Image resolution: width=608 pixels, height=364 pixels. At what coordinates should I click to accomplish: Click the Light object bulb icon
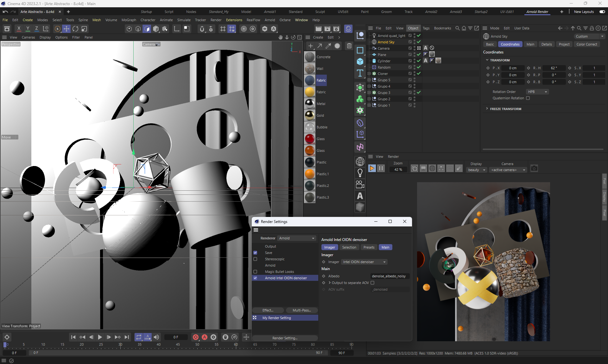[x=360, y=173]
